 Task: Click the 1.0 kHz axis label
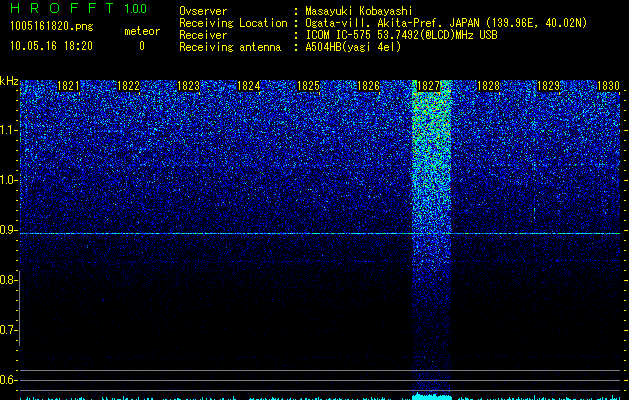[9, 180]
